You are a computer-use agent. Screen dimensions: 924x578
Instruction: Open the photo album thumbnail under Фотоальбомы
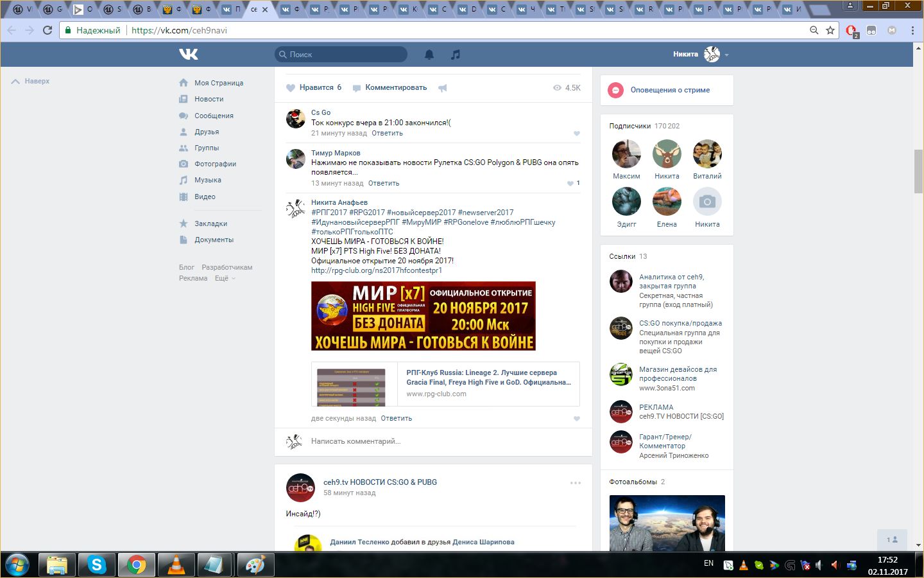(667, 523)
